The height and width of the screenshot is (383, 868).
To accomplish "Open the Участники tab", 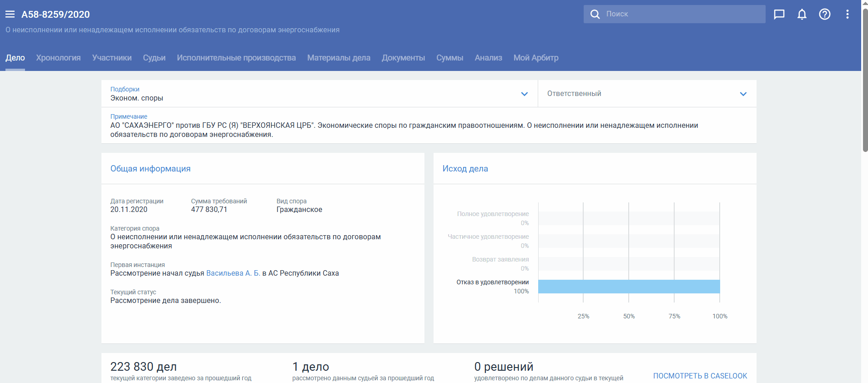I will pyautogui.click(x=112, y=58).
